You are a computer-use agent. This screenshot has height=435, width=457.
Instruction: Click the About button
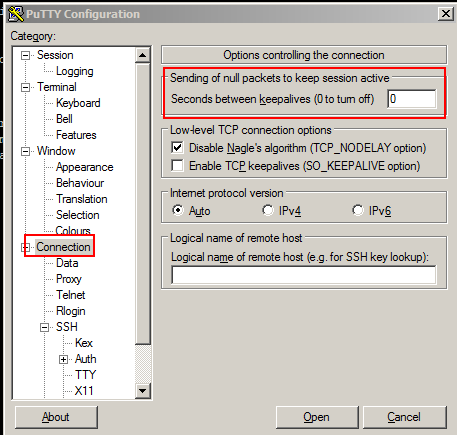(56, 417)
